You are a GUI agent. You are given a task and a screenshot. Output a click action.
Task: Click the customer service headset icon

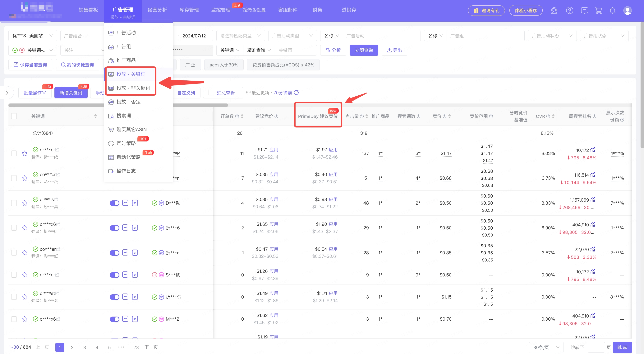[x=554, y=11]
